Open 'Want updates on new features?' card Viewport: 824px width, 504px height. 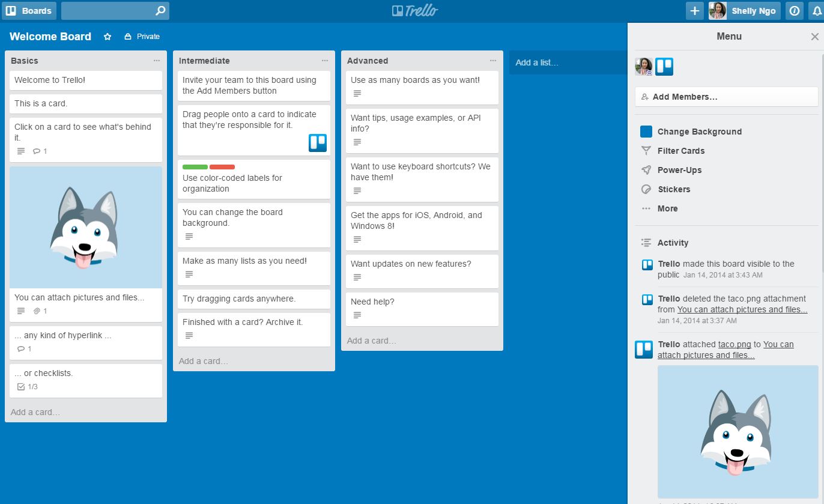422,271
